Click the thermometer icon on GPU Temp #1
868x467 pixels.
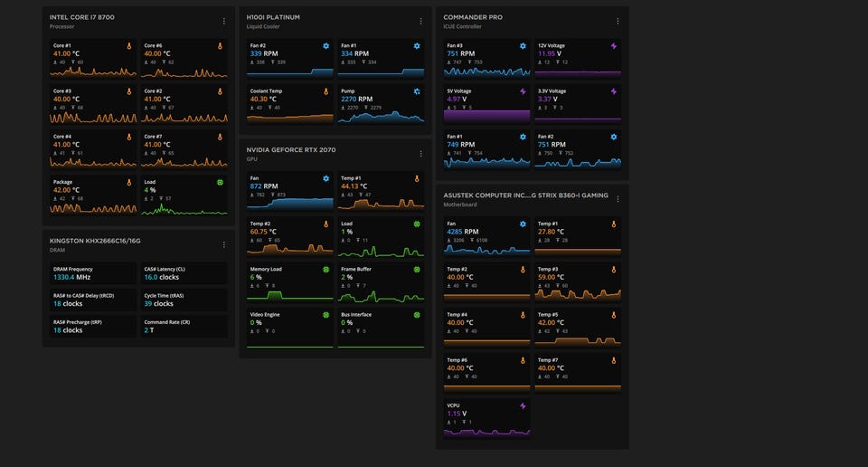(x=417, y=178)
